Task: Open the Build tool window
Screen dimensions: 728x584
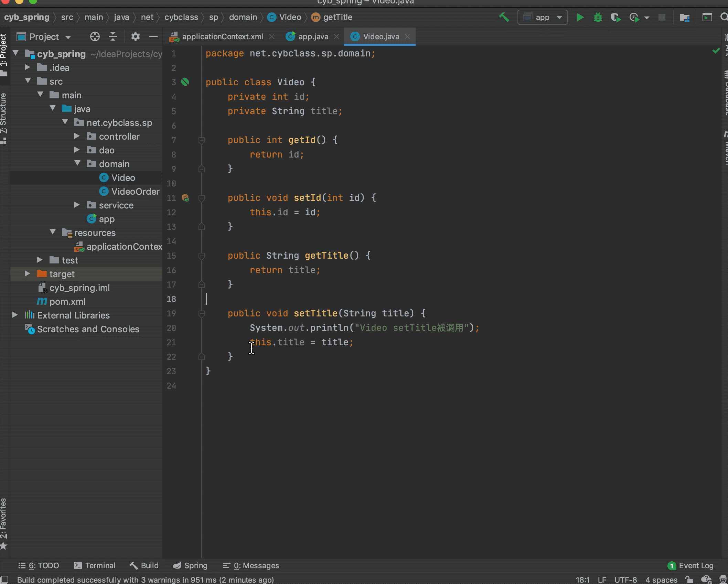Action: click(144, 565)
